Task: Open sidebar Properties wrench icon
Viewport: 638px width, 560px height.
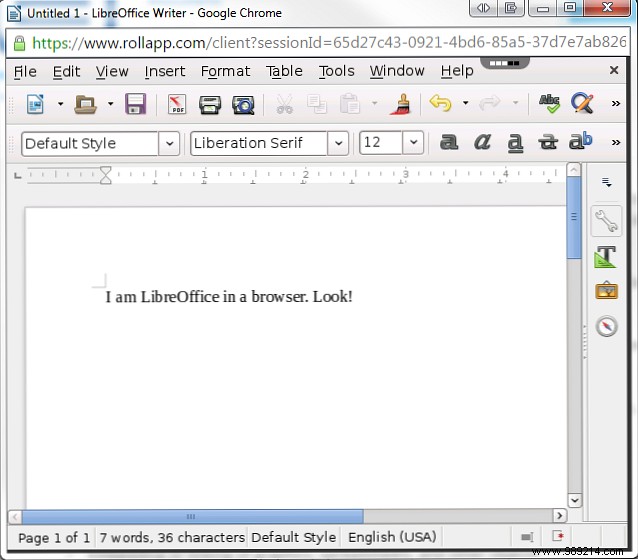Action: pyautogui.click(x=606, y=221)
